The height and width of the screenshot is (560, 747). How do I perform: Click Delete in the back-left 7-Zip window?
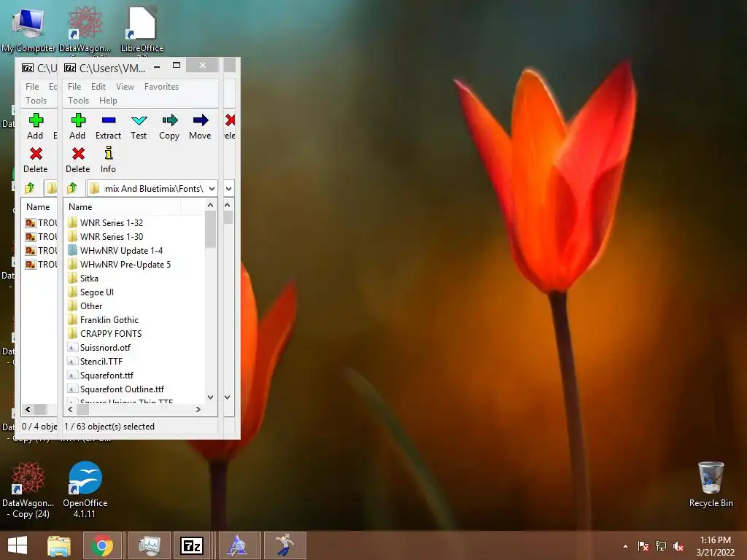click(x=35, y=160)
